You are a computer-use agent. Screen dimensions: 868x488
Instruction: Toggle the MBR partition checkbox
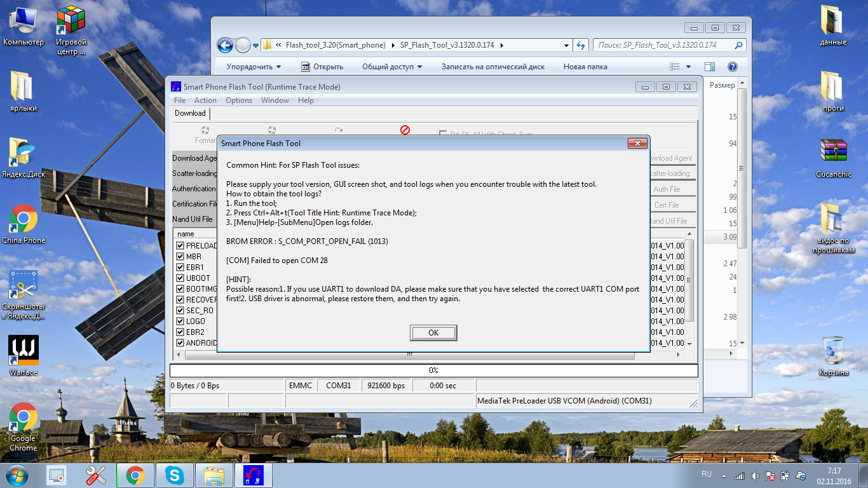point(180,257)
